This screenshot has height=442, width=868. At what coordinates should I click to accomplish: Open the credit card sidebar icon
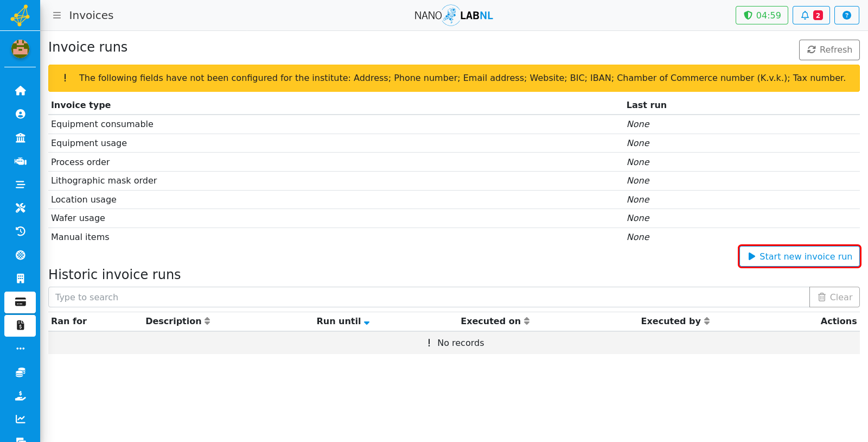click(20, 302)
